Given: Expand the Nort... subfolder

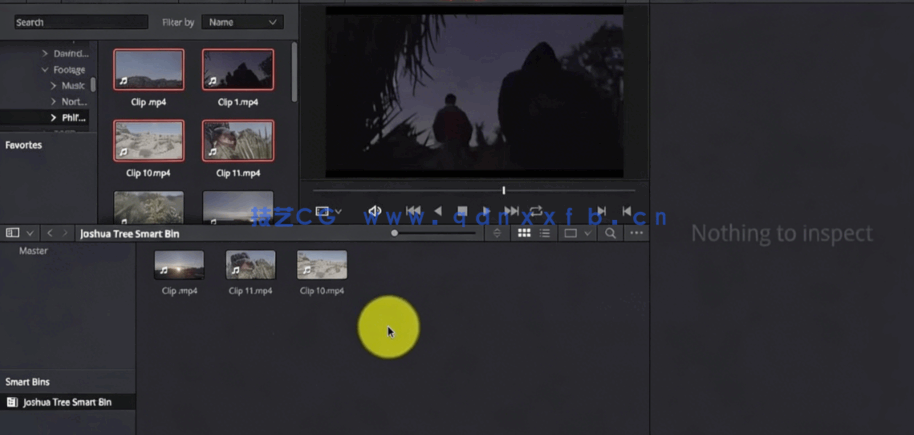Looking at the screenshot, I should tap(54, 101).
